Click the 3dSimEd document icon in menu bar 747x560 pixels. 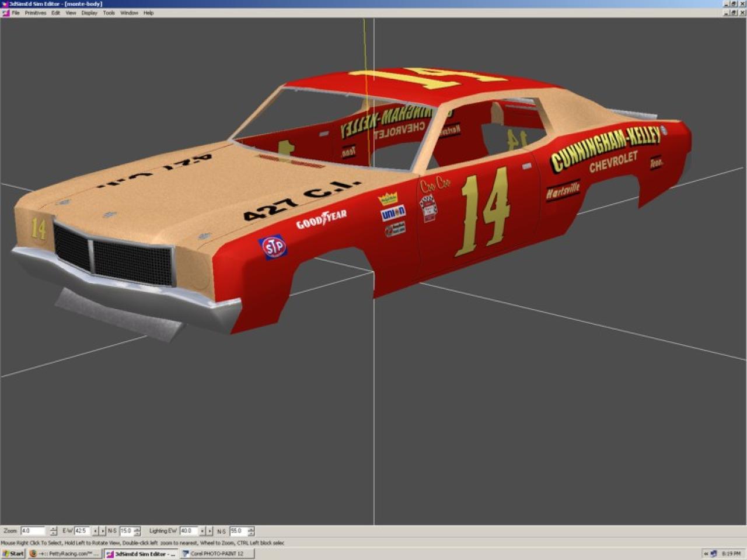coord(5,13)
